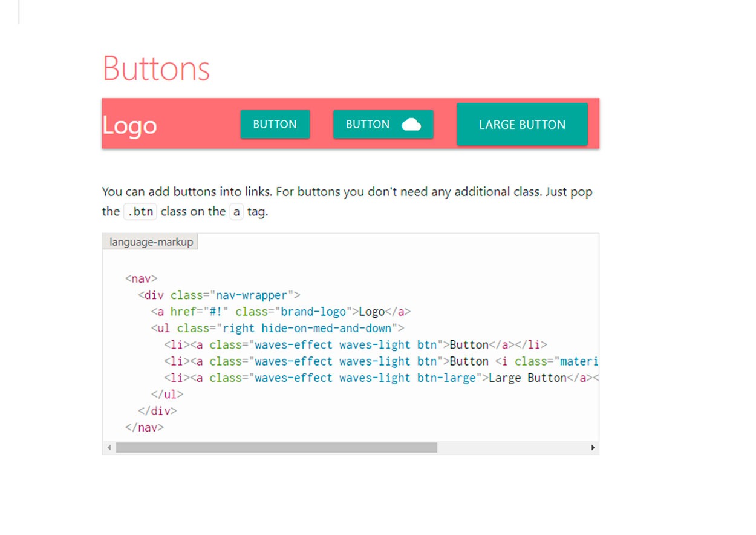Image resolution: width=756 pixels, height=535 pixels.
Task: Click the horizontal scrollbar thumb in code box
Action: pyautogui.click(x=276, y=448)
